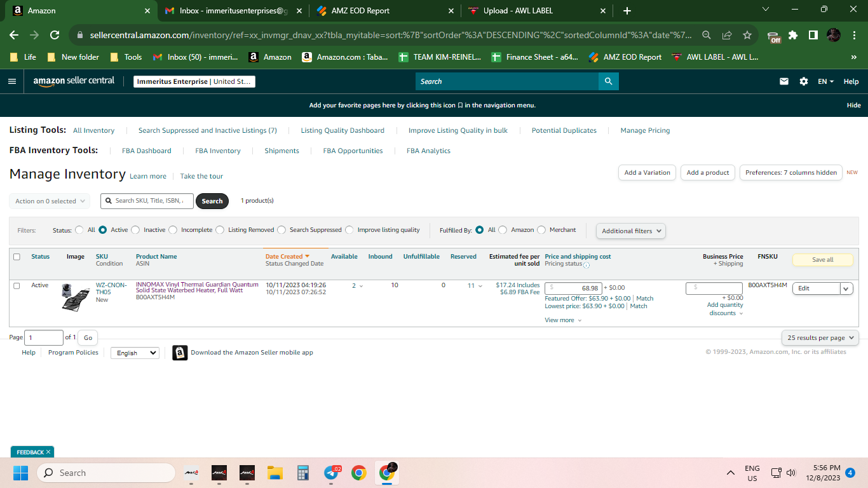Open Preferences: 7 columns hidden
This screenshot has height=488, width=868.
(791, 172)
